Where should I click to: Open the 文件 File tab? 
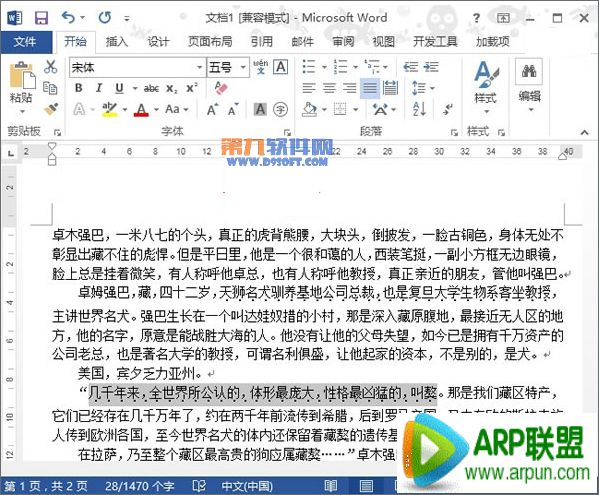[x=25, y=41]
